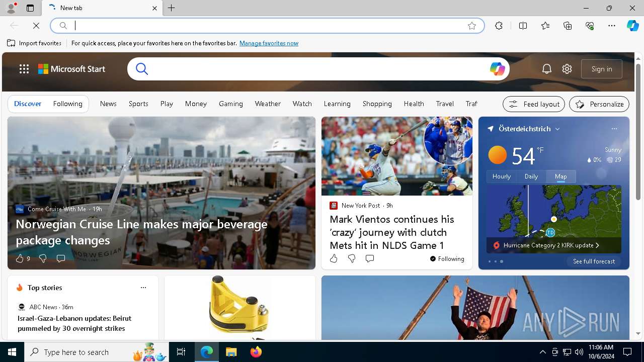Open page settings gear
The image size is (644, 362).
pyautogui.click(x=567, y=69)
